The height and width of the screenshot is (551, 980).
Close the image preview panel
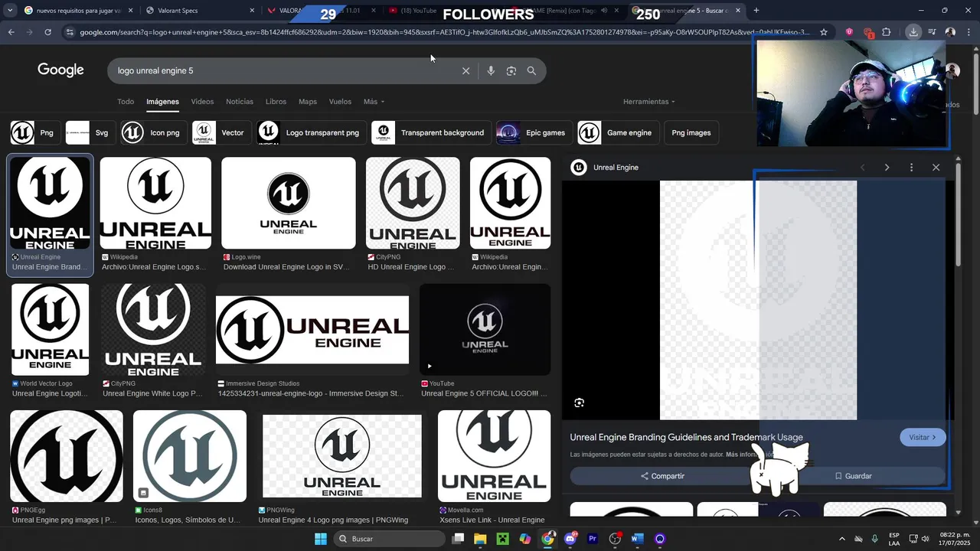936,168
